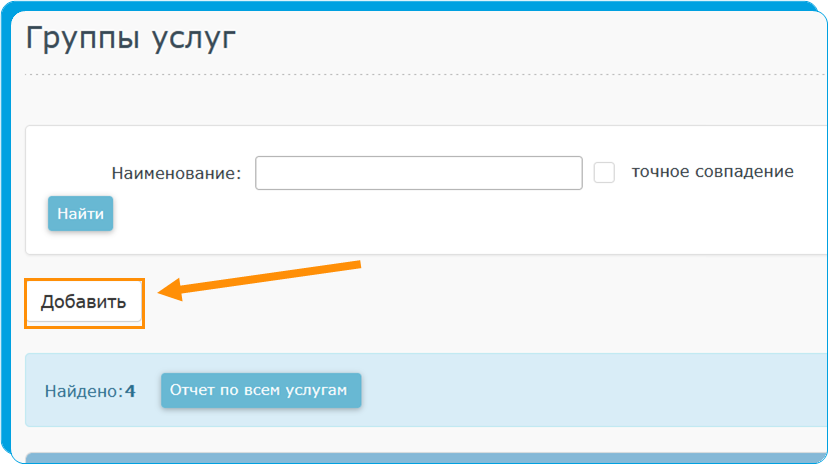Click the Группы услуг page heading

[130, 39]
